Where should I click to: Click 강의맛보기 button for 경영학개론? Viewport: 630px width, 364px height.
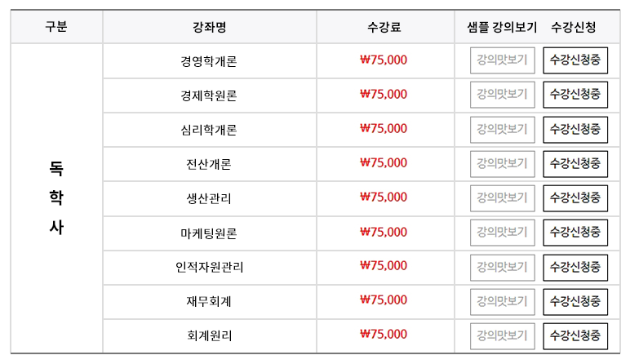tap(502, 60)
